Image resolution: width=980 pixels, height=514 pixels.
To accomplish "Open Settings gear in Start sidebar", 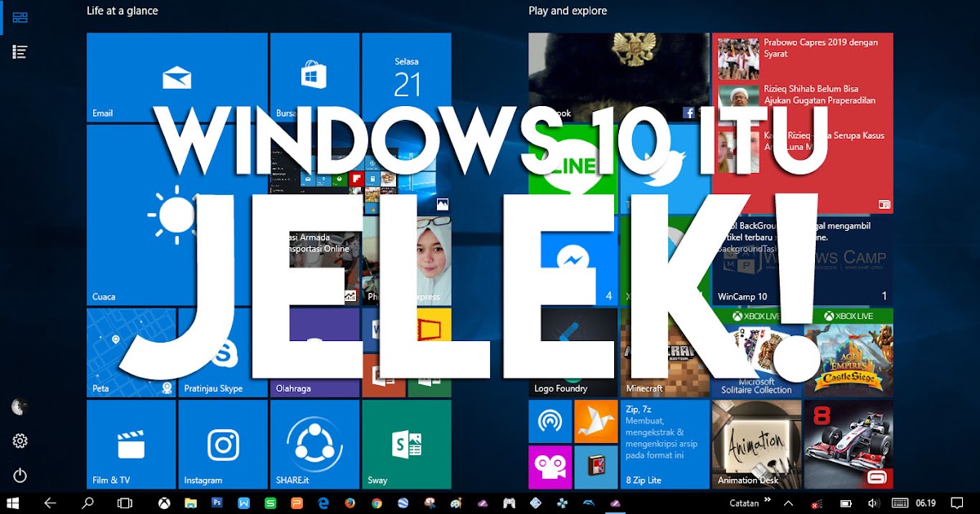I will [20, 441].
